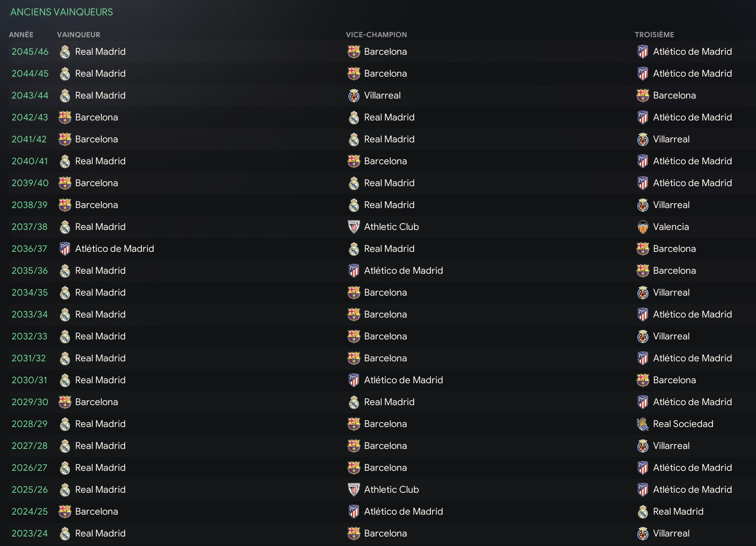
Task: Click the Troisième column header
Action: point(654,35)
